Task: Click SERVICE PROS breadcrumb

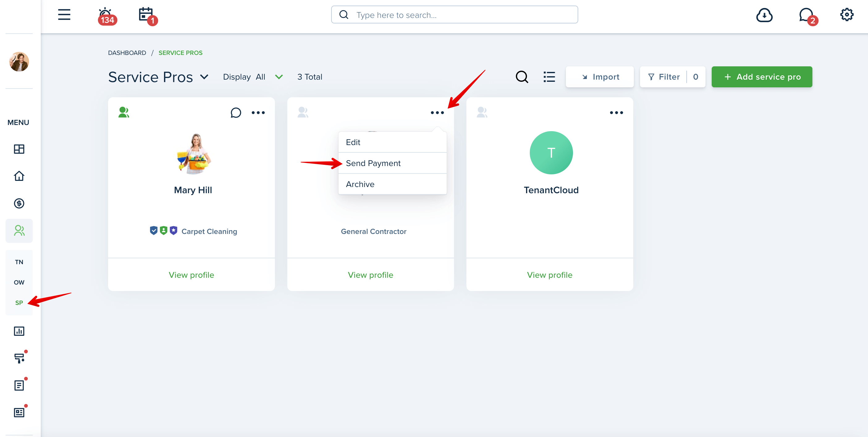Action: point(180,53)
